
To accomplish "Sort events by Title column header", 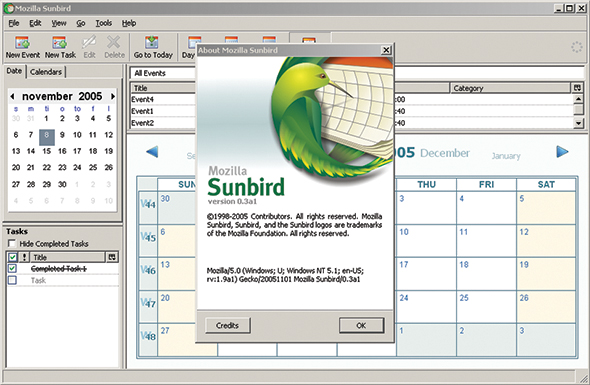I will pyautogui.click(x=163, y=88).
